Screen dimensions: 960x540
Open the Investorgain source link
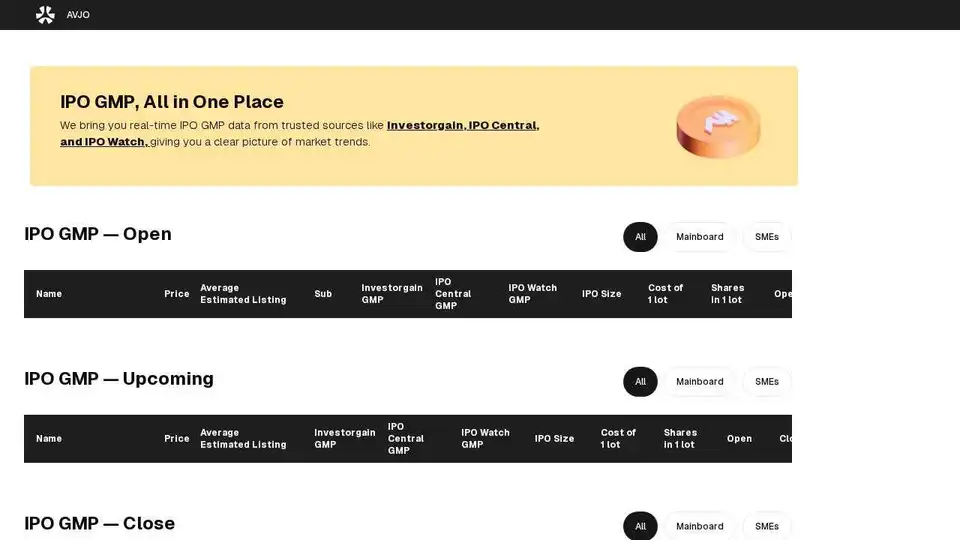[425, 125]
